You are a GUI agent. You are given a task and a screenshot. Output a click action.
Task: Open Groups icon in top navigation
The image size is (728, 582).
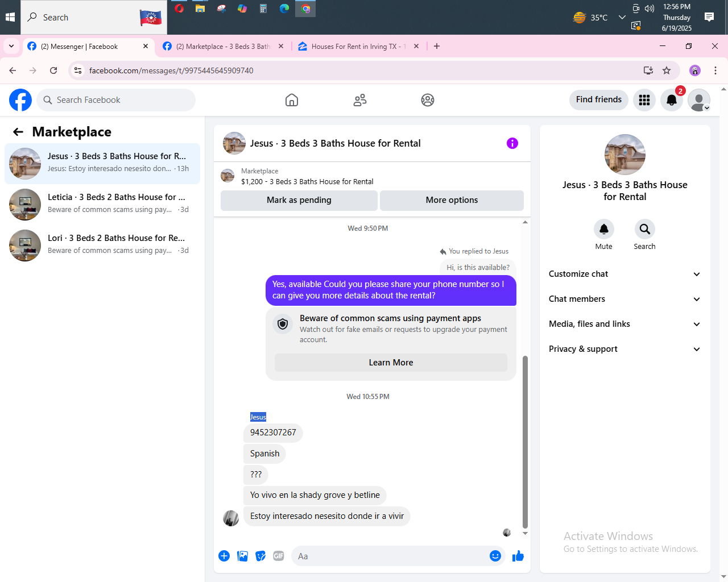pyautogui.click(x=428, y=100)
